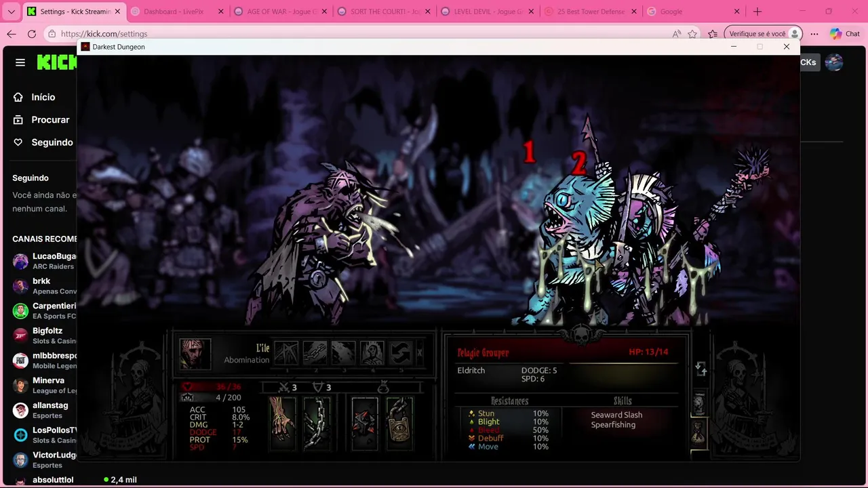Switch to the Dashboard - LivePix tab

click(176, 12)
